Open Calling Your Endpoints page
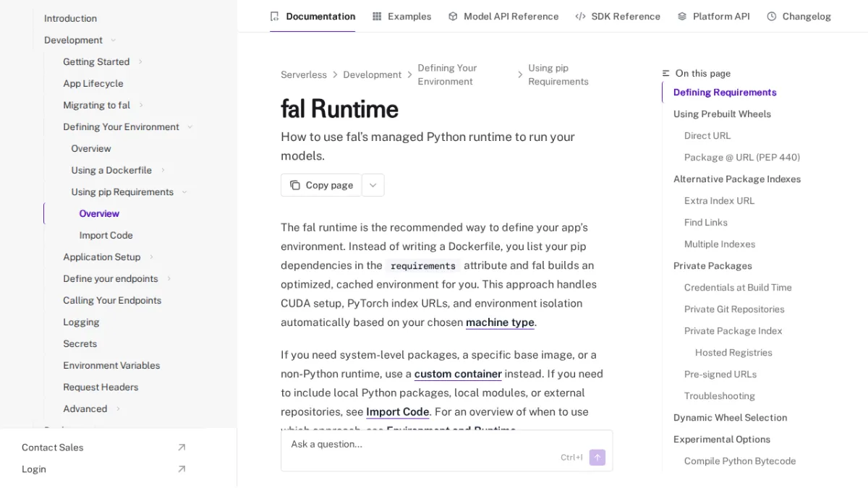The width and height of the screenshot is (868, 488). coord(112,301)
